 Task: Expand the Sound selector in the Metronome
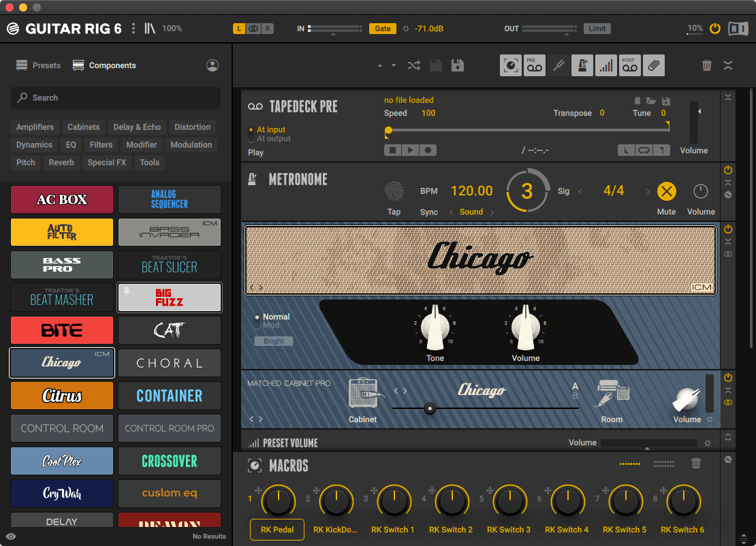(x=492, y=212)
